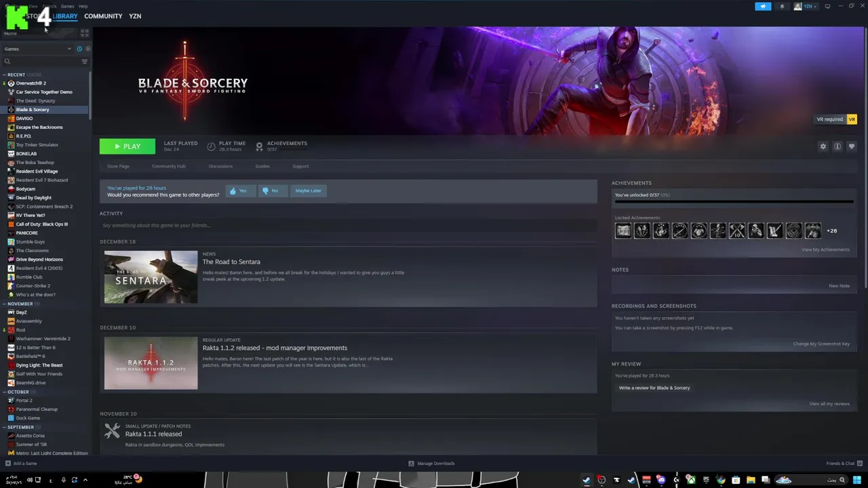Open the Games menu in menu bar
Image resolution: width=868 pixels, height=488 pixels.
coord(67,6)
